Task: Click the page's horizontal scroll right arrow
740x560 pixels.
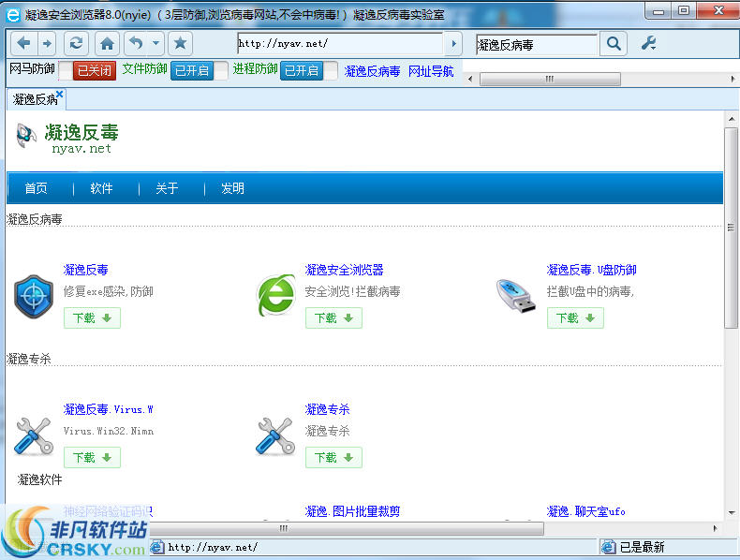Action: [x=715, y=528]
